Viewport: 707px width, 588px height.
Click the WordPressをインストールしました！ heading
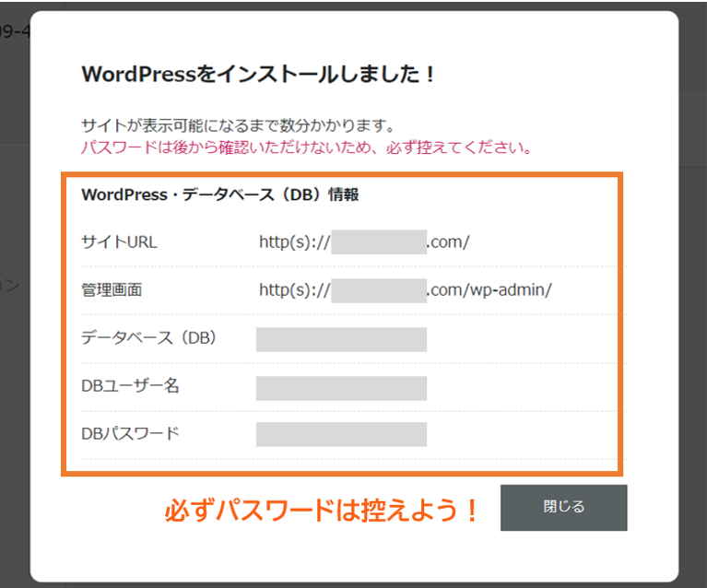click(x=258, y=75)
